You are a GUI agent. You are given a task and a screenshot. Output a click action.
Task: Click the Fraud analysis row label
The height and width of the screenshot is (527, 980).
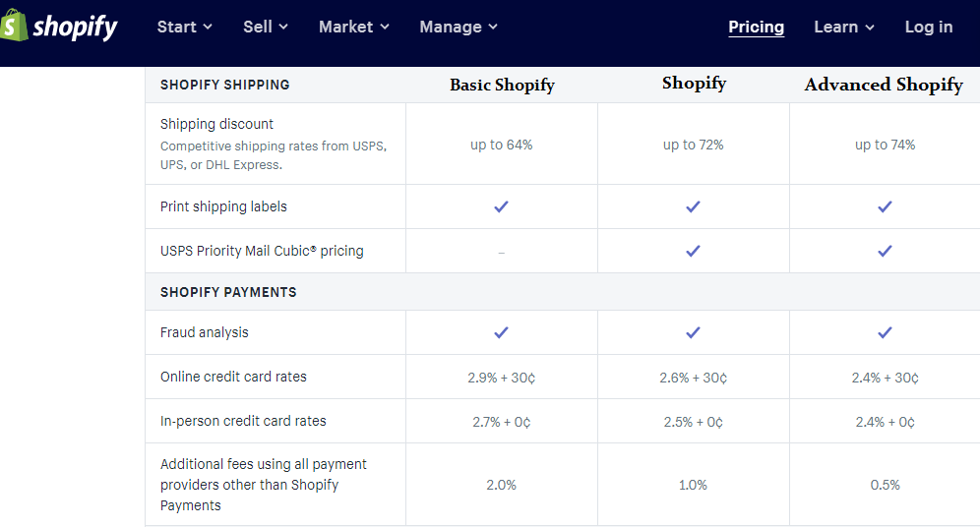click(x=205, y=332)
